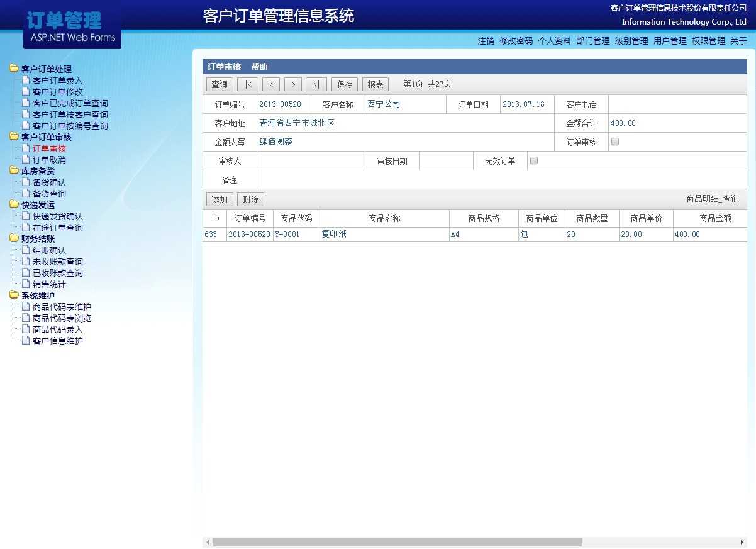Click the page icon beside 订单审核
The image size is (756, 549).
[26, 148]
